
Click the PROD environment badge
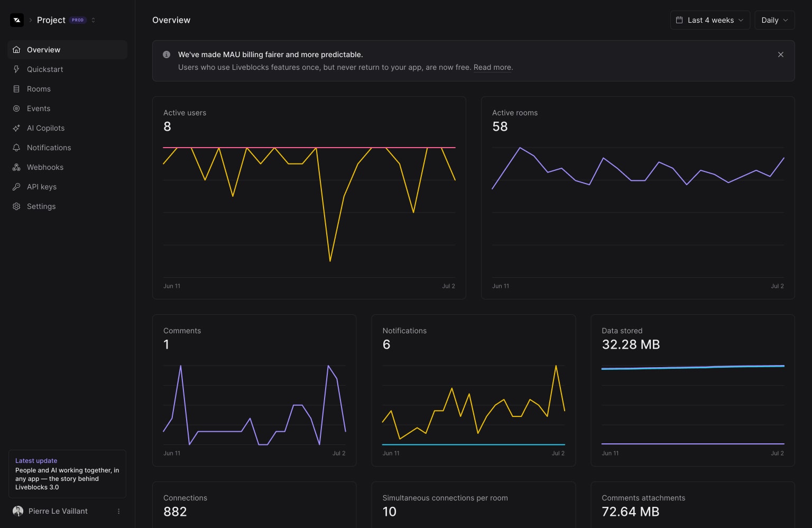point(78,20)
